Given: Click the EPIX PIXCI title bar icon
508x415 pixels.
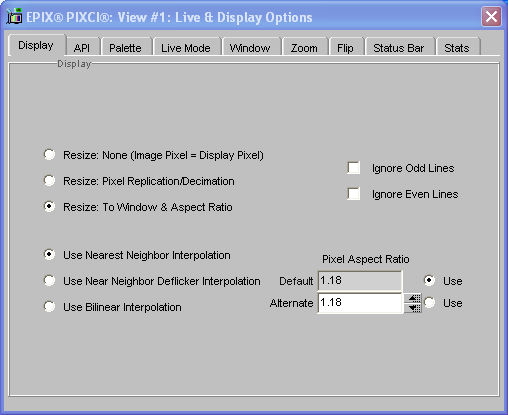Looking at the screenshot, I should pos(14,17).
